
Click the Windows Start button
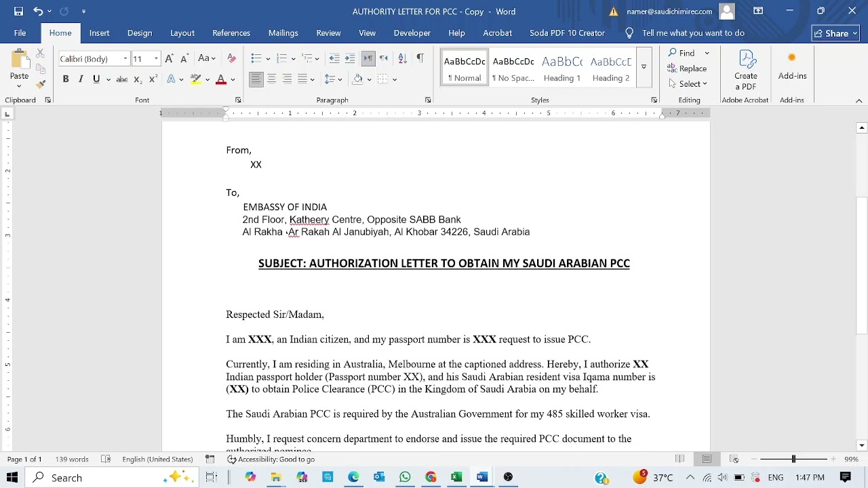pyautogui.click(x=12, y=478)
